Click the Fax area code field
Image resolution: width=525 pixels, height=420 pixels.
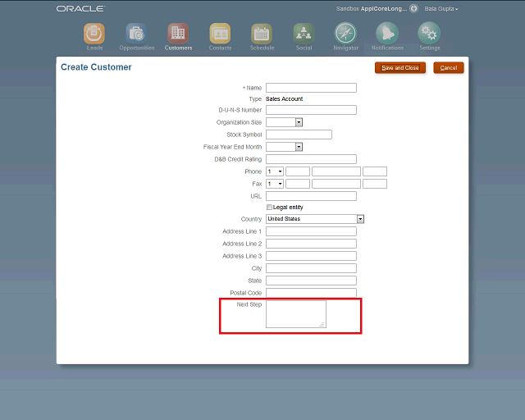[x=298, y=184]
